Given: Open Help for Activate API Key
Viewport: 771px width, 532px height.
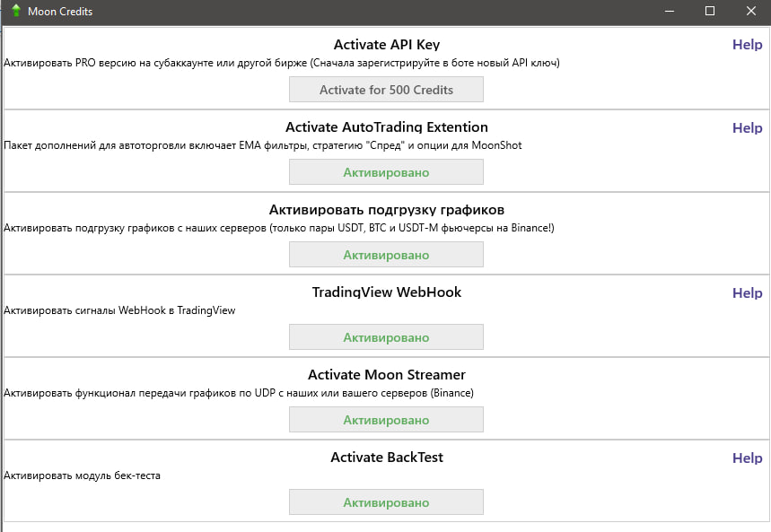Looking at the screenshot, I should click(747, 45).
